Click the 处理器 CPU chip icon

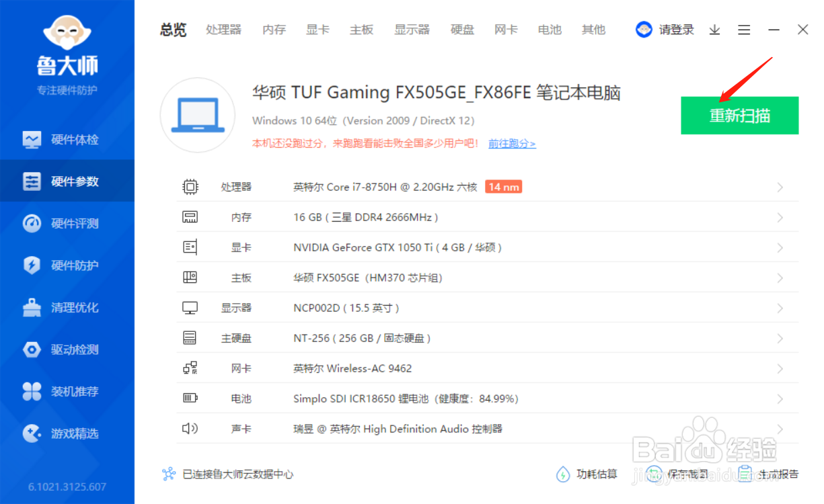point(190,187)
